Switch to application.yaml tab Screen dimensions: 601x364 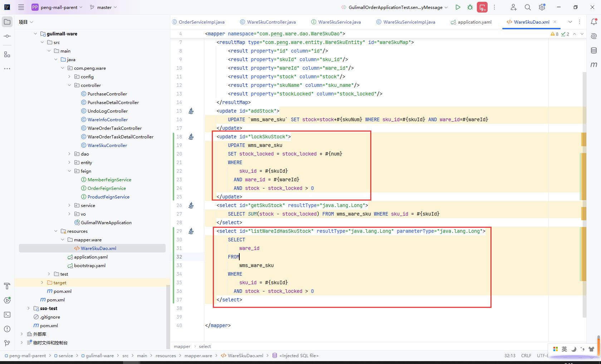pos(471,22)
